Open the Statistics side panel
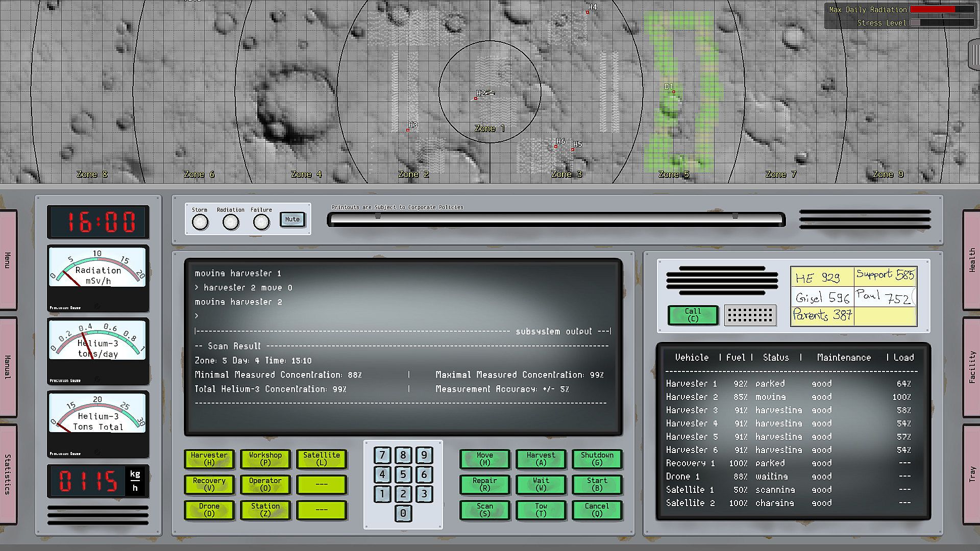 tap(8, 474)
